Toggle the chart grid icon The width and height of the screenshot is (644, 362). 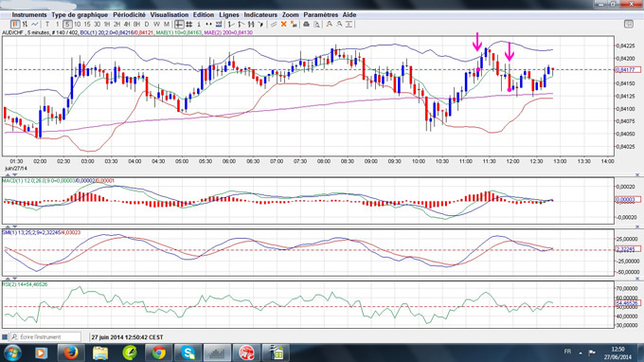click(x=188, y=25)
